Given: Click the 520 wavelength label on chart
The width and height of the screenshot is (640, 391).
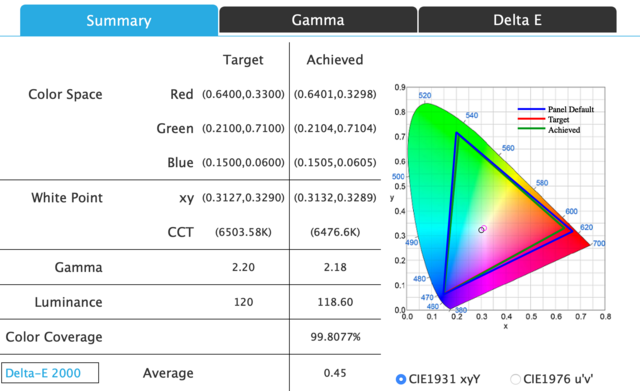Looking at the screenshot, I should click(x=425, y=96).
